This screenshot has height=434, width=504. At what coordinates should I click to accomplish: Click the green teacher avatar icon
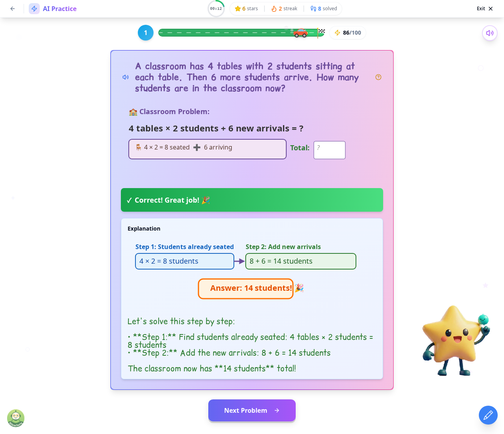click(16, 418)
